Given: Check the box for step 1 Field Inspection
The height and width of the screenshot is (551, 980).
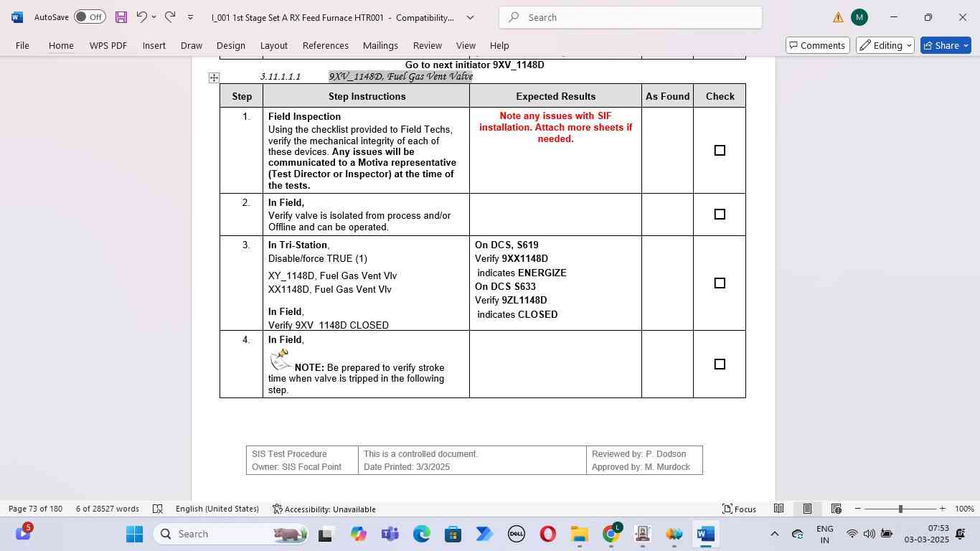Looking at the screenshot, I should click(x=720, y=150).
